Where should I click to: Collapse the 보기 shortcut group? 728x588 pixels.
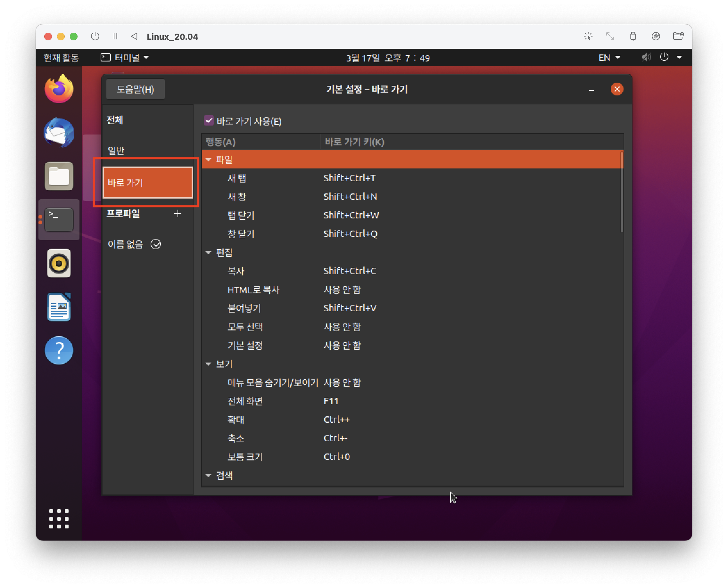point(209,364)
